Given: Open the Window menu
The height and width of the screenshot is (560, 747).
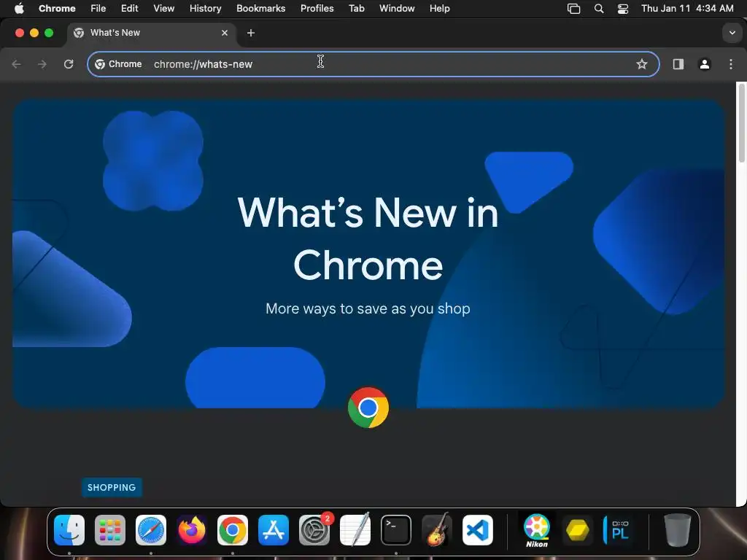Looking at the screenshot, I should pos(397,9).
